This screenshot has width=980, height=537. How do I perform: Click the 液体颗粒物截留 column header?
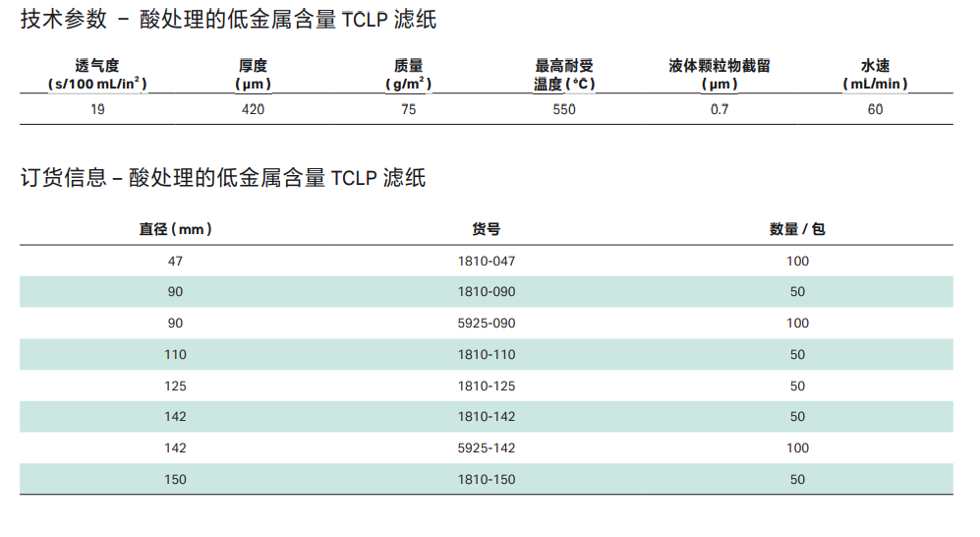coord(720,66)
